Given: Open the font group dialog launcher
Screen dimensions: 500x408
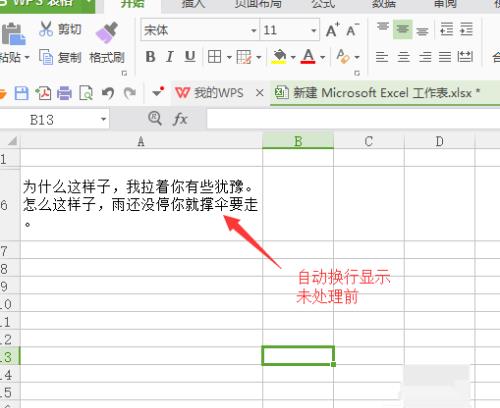Looking at the screenshot, I should (x=357, y=73).
